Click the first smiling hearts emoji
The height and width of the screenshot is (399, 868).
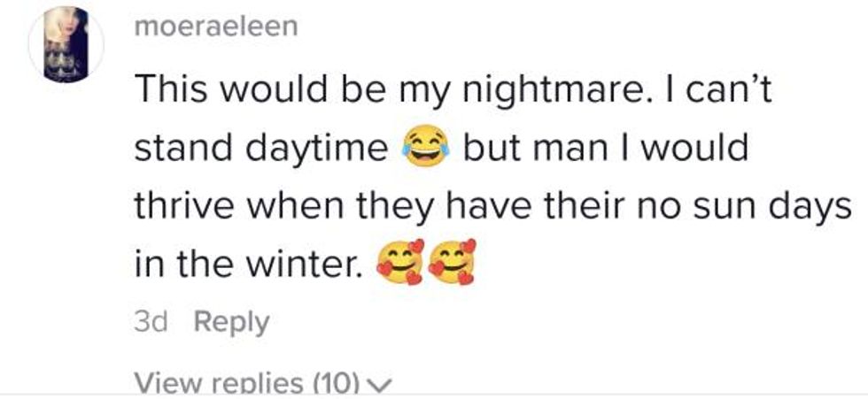(400, 262)
